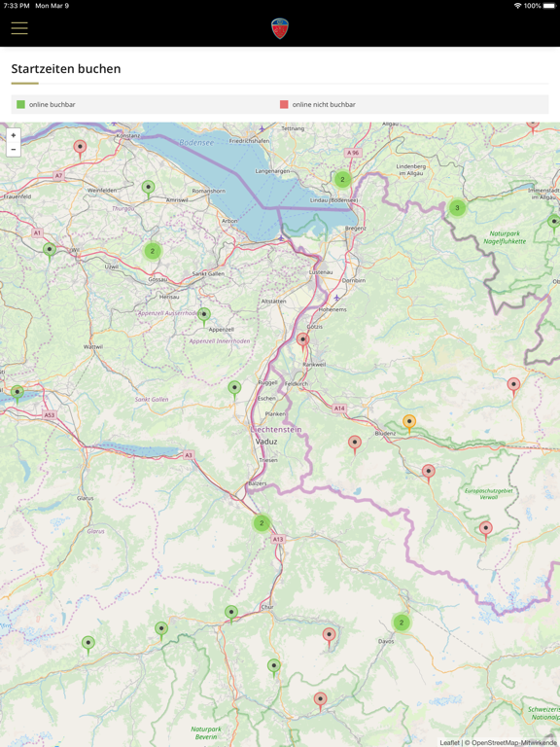Open cluster of 2 near Gossau

tap(153, 251)
